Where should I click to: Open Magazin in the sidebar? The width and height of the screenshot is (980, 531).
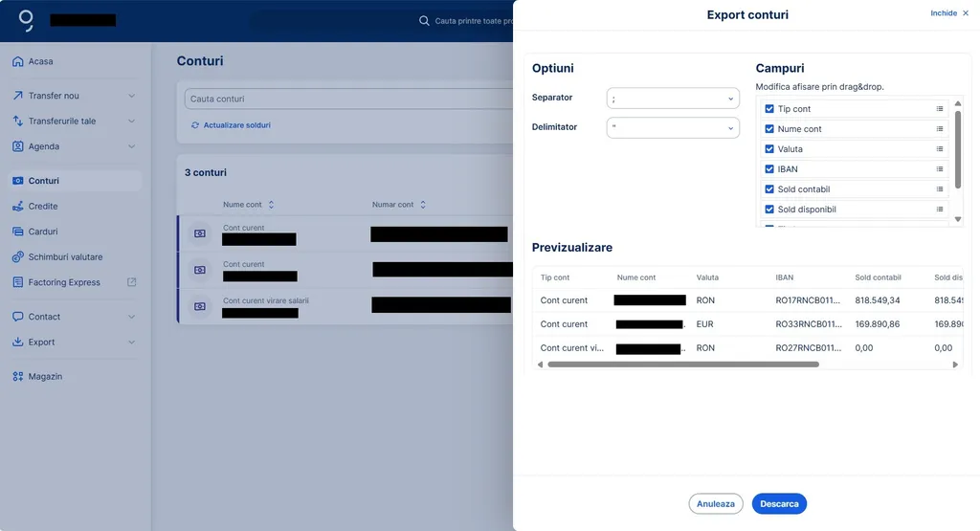[75, 376]
